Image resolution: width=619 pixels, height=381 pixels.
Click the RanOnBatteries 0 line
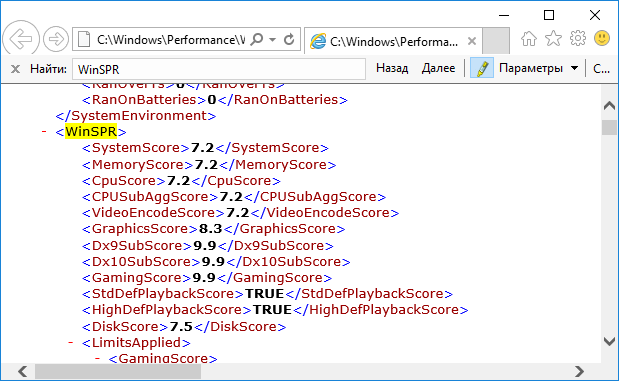pos(215,99)
